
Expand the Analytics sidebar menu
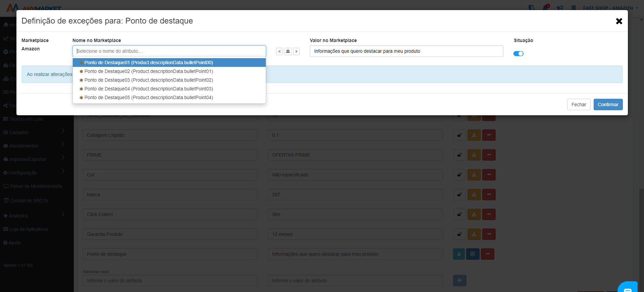click(34, 216)
